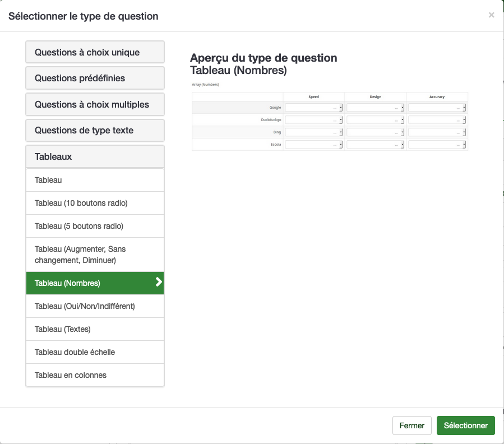Click chevron arrow on Tableau (Nombres)
504x444 pixels.
[x=159, y=283]
